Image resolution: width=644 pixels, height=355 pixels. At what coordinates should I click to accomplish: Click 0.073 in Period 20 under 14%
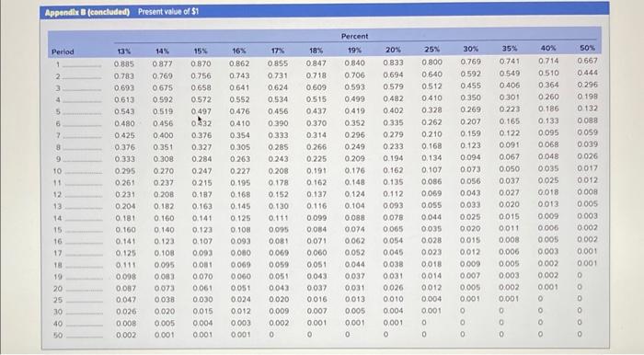[x=165, y=289]
